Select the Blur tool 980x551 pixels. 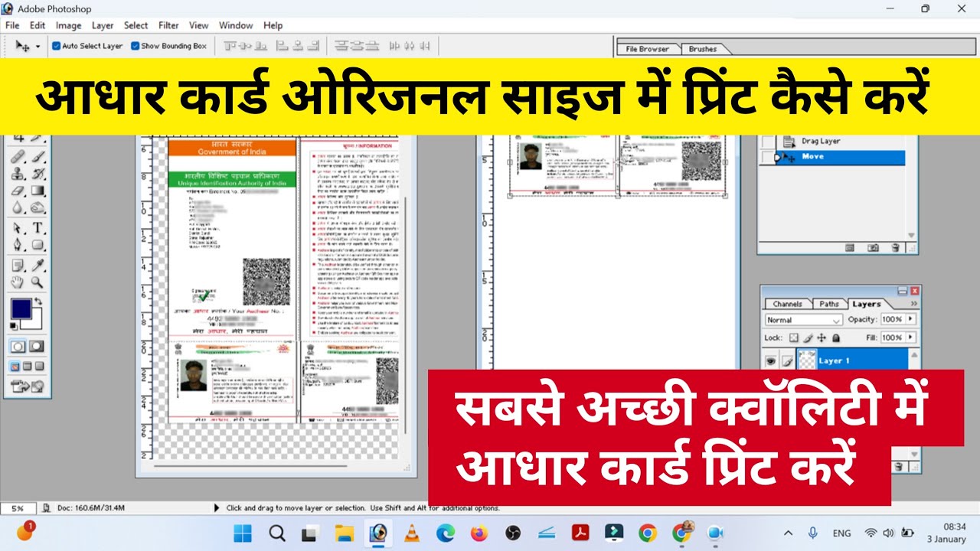tap(17, 207)
